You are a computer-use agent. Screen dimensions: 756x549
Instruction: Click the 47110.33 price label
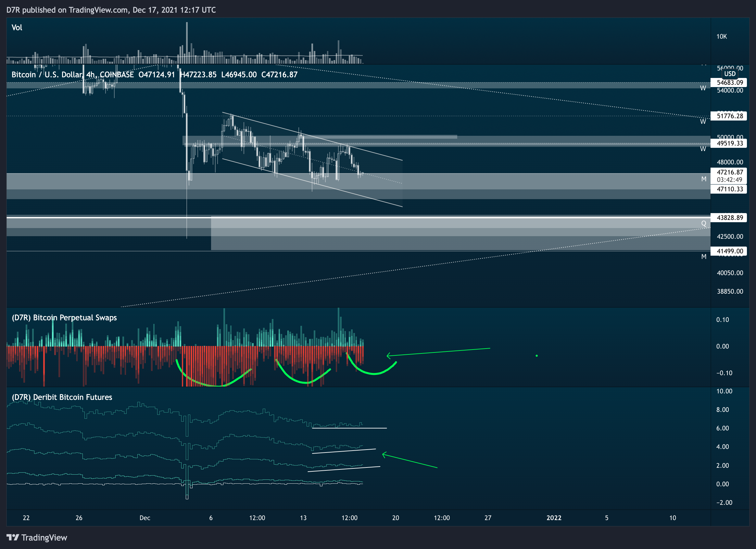tap(730, 189)
